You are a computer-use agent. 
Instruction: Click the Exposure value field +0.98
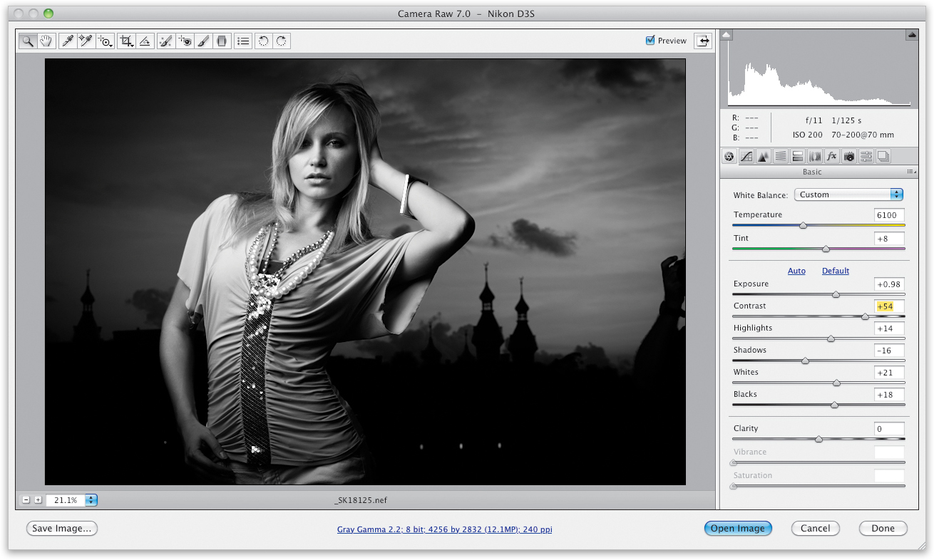click(x=889, y=284)
